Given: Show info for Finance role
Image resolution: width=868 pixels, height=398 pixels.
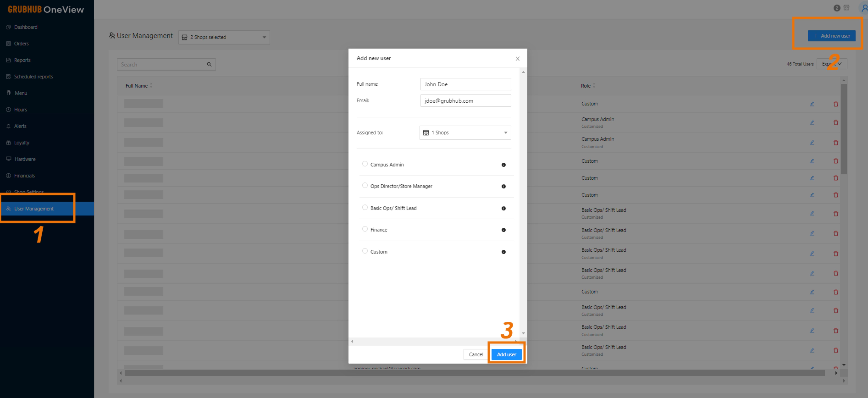Looking at the screenshot, I should [x=503, y=230].
